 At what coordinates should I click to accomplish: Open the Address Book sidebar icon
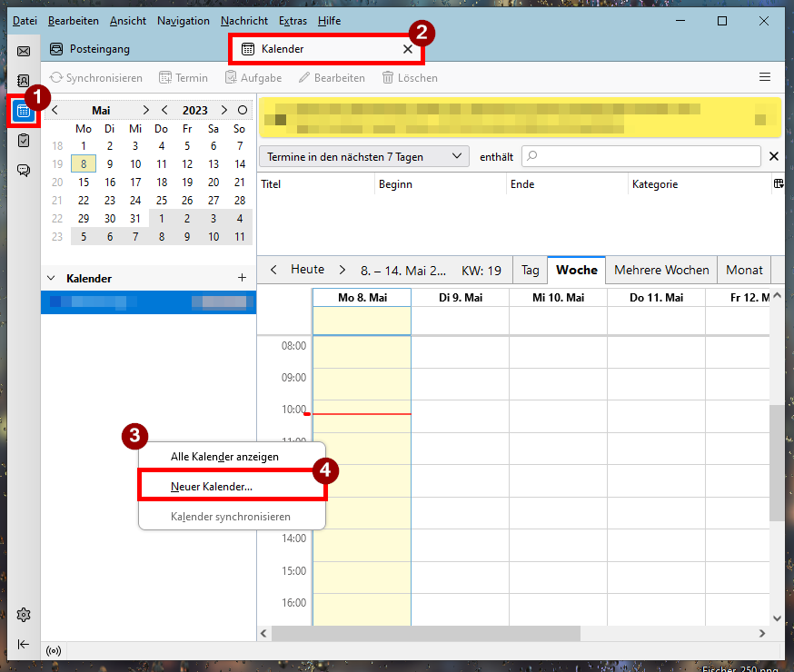coord(24,81)
